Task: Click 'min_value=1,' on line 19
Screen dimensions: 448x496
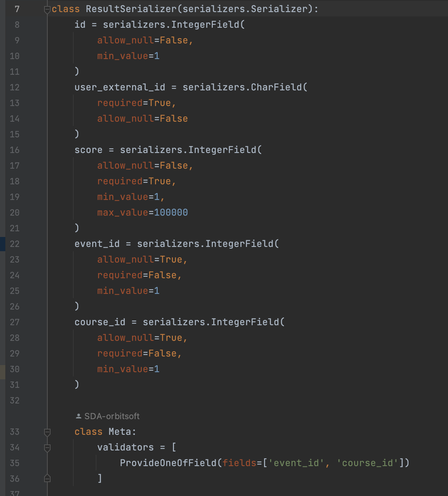Action: (x=131, y=197)
